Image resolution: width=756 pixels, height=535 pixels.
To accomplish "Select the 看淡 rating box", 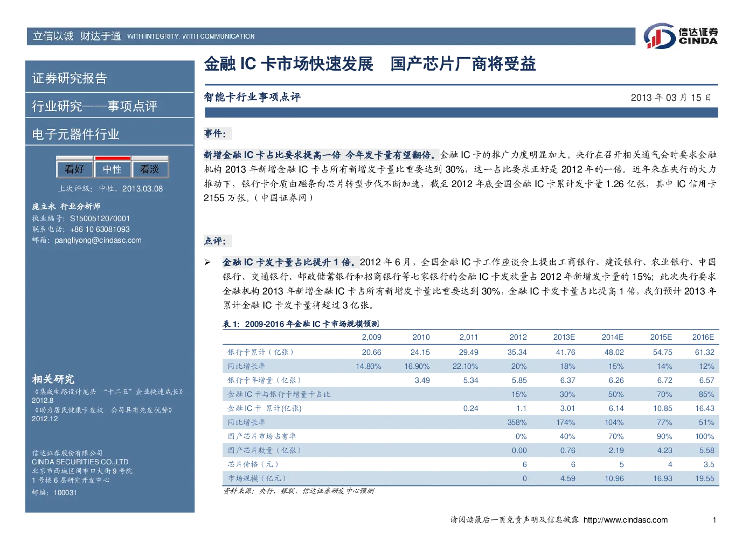I will pos(150,169).
